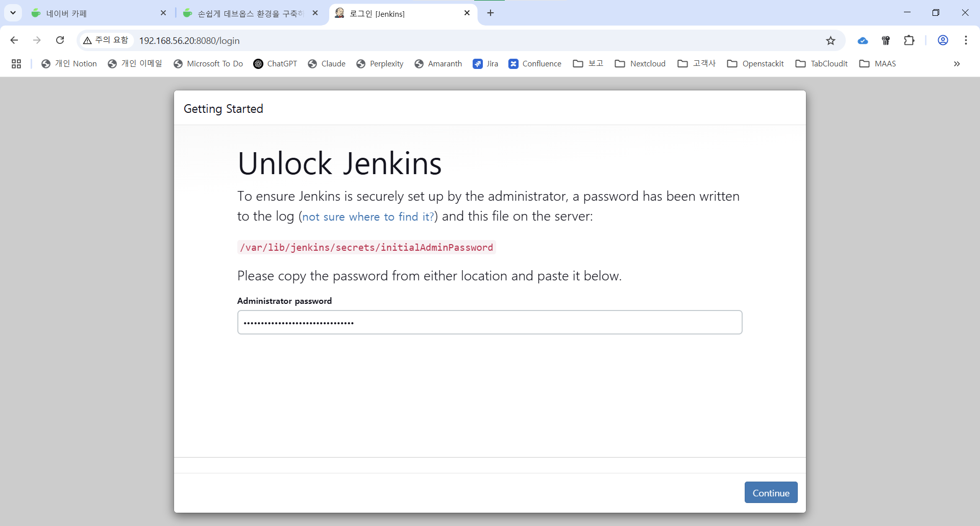The width and height of the screenshot is (980, 526).
Task: Open the extensions puzzle icon
Action: tap(909, 40)
